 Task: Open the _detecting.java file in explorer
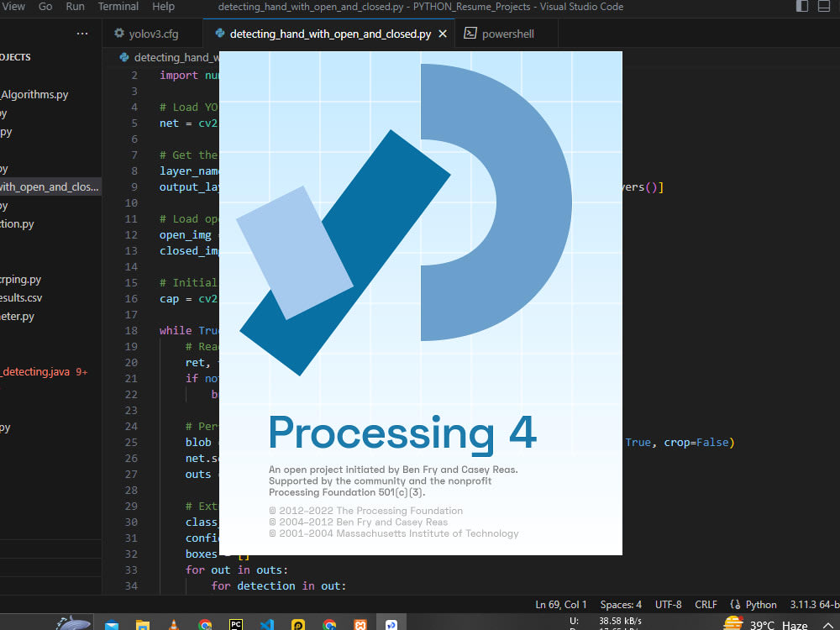pyautogui.click(x=35, y=372)
